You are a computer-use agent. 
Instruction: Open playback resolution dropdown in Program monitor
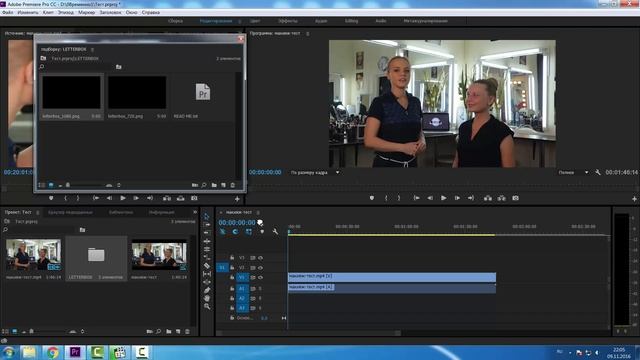pyautogui.click(x=573, y=173)
